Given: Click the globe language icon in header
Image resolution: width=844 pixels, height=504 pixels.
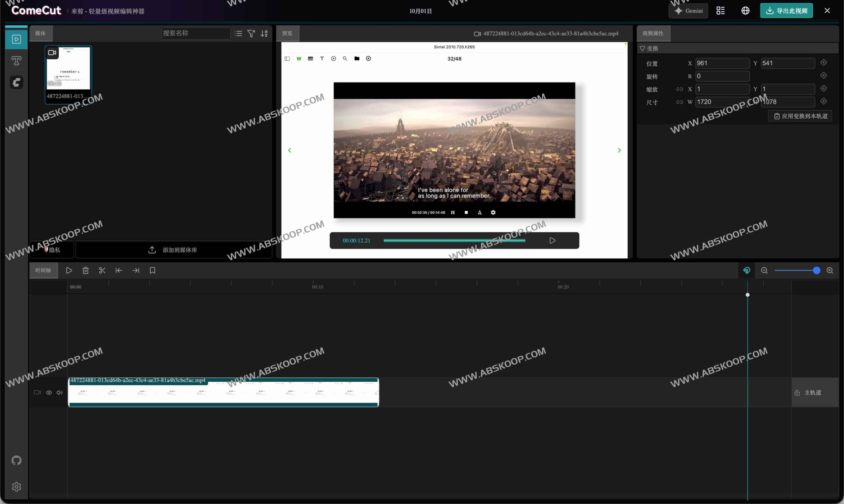Looking at the screenshot, I should click(x=745, y=11).
